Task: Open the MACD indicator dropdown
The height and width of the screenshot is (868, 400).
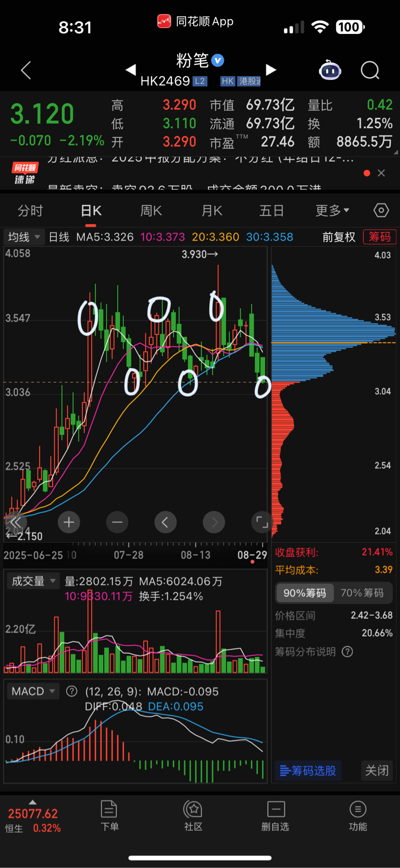Action: pyautogui.click(x=33, y=691)
